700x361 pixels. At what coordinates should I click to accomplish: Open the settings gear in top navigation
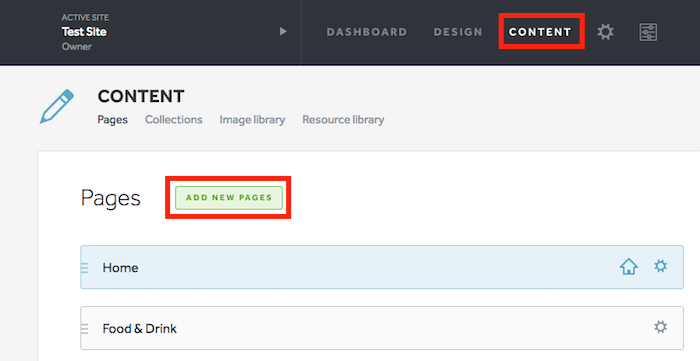[605, 32]
